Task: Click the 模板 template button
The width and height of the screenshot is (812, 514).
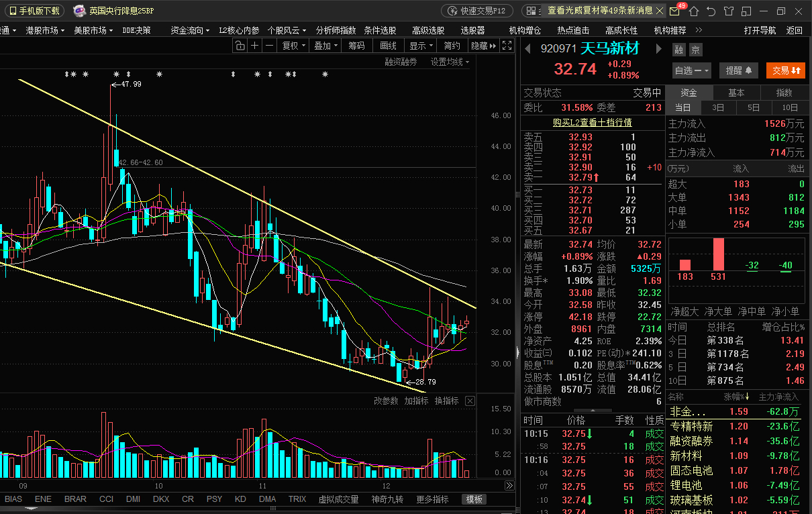Action: click(x=474, y=499)
